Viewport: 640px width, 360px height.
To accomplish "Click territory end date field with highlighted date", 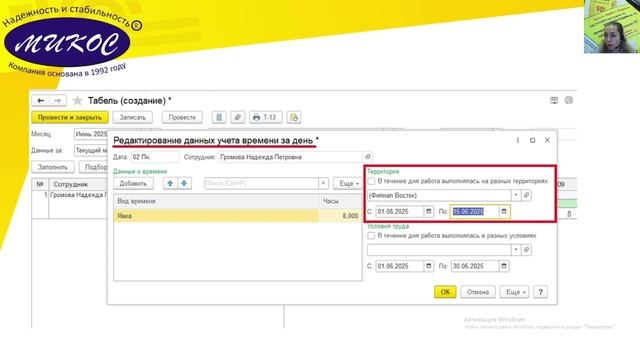I will click(474, 211).
